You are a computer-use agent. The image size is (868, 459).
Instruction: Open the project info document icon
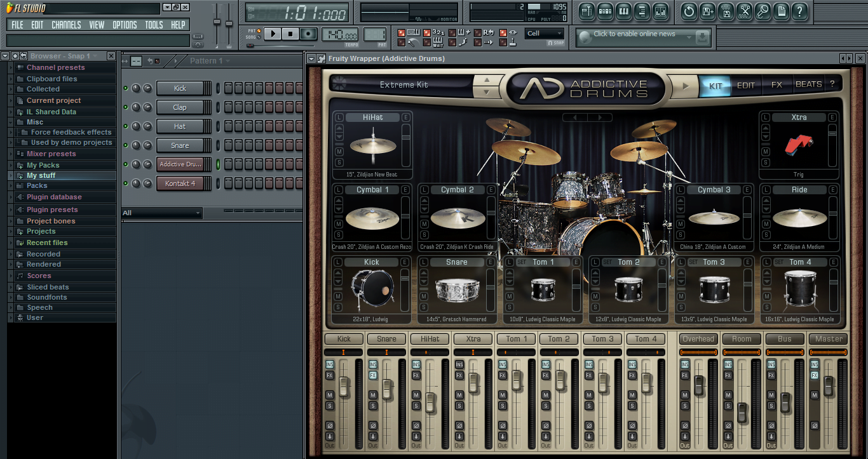782,11
